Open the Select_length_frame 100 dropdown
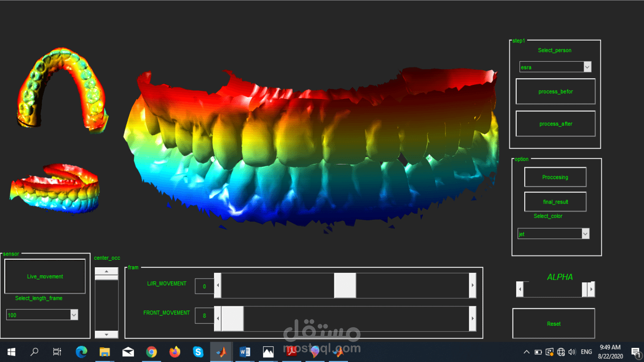The width and height of the screenshot is (644, 362). point(42,315)
